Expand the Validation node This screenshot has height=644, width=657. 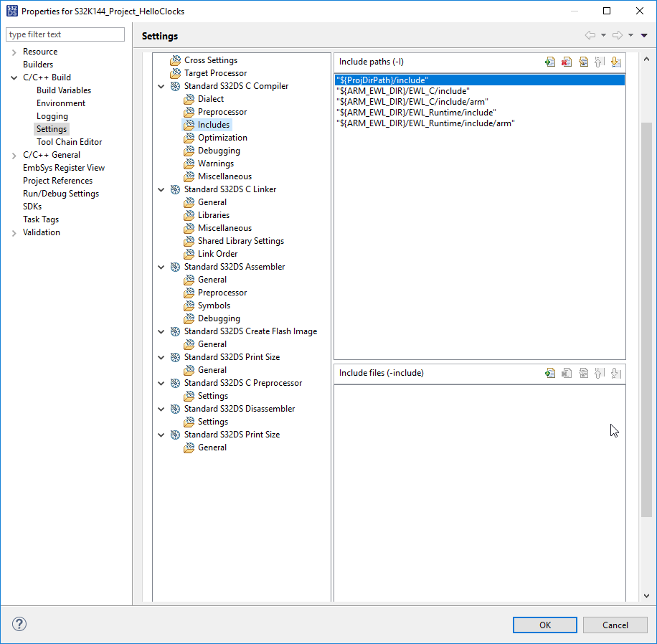point(14,233)
